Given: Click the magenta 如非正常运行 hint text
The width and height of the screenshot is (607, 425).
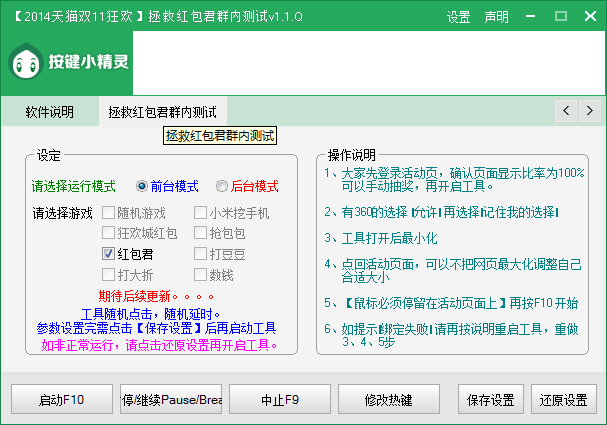Looking at the screenshot, I should click(159, 344).
